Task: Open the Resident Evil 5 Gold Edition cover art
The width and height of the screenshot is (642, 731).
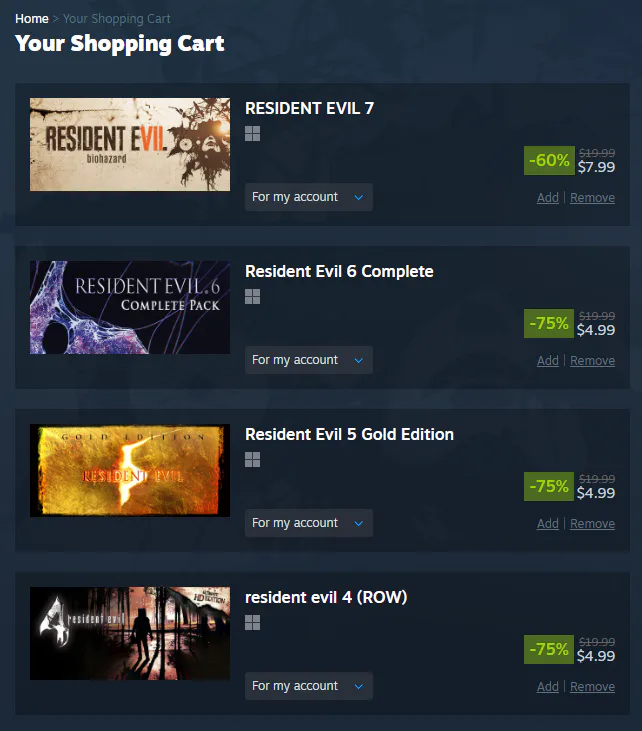Action: 130,470
